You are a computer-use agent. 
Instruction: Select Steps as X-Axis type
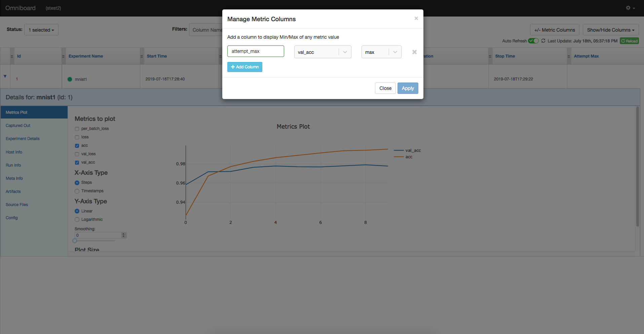77,182
